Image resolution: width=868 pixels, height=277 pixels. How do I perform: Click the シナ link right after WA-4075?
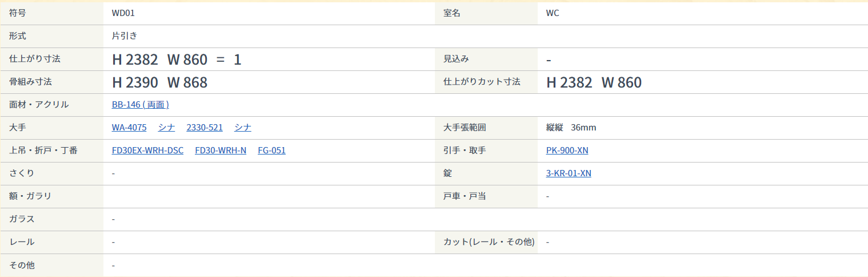pos(167,128)
